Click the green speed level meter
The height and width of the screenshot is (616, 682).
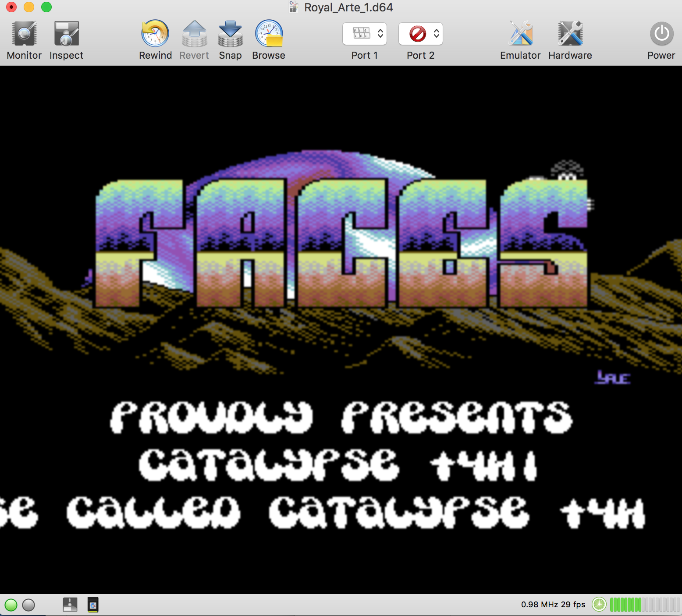(x=645, y=605)
